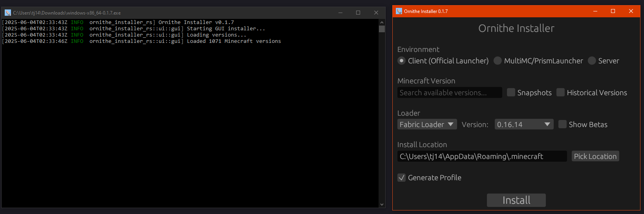Screen dimensions: 644x214
Task: Open the Fabric Loader dropdown
Action: click(x=427, y=124)
